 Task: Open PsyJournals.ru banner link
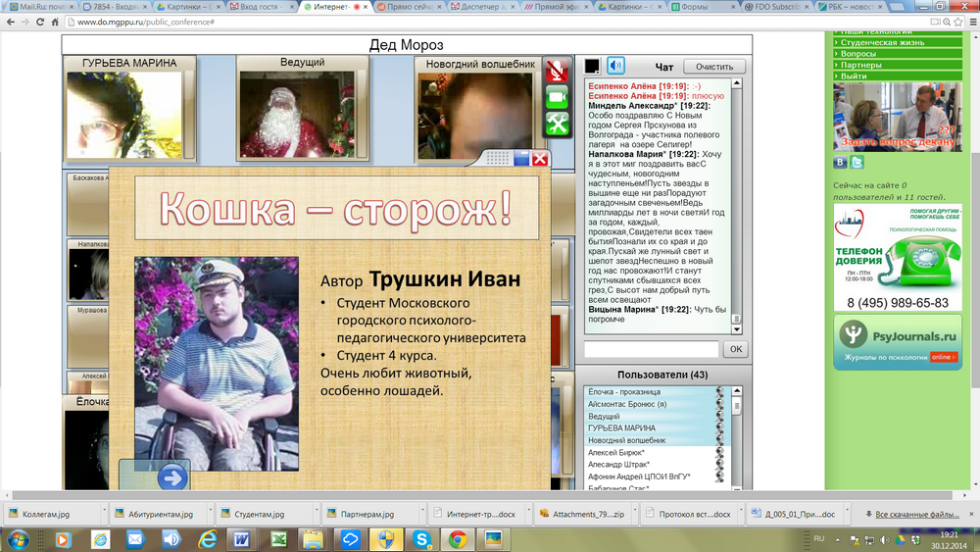[898, 342]
